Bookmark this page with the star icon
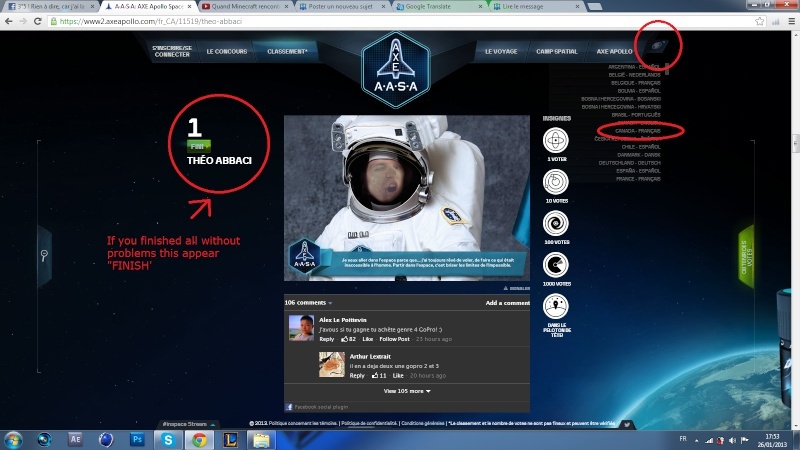 tap(760, 21)
